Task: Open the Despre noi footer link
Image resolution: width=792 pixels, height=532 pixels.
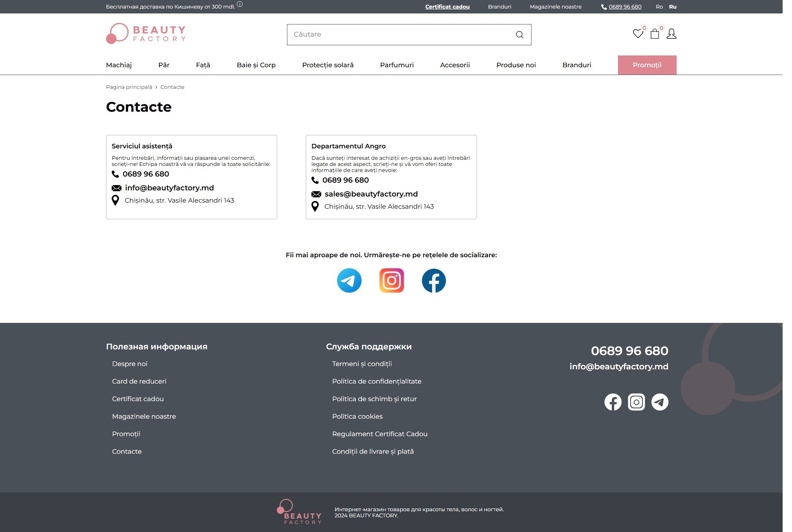Action: 130,364
